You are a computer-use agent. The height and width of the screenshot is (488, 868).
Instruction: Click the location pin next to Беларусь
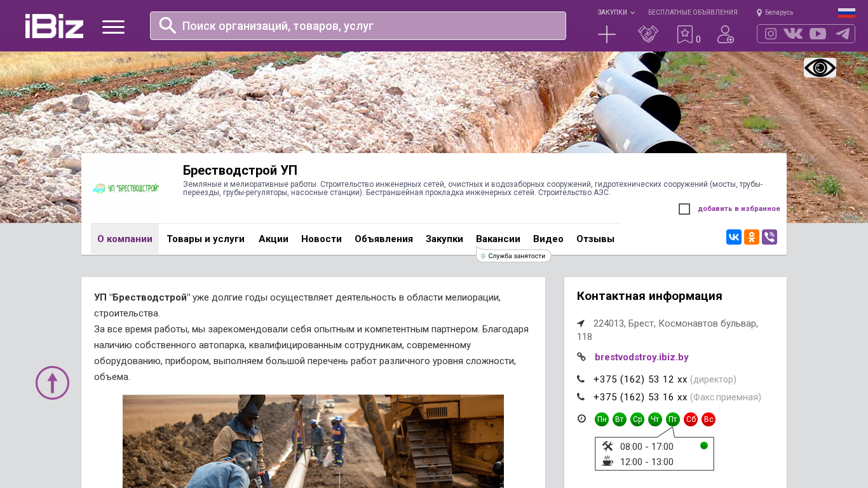[759, 13]
